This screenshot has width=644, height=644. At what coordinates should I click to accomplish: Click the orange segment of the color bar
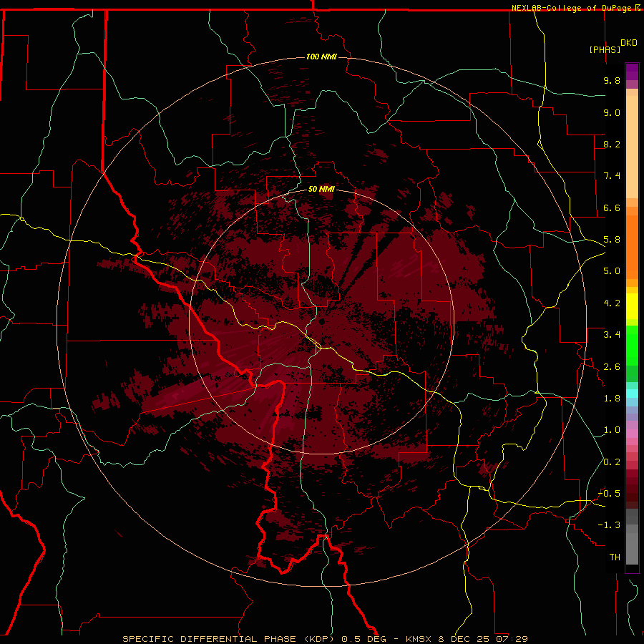(x=632, y=247)
